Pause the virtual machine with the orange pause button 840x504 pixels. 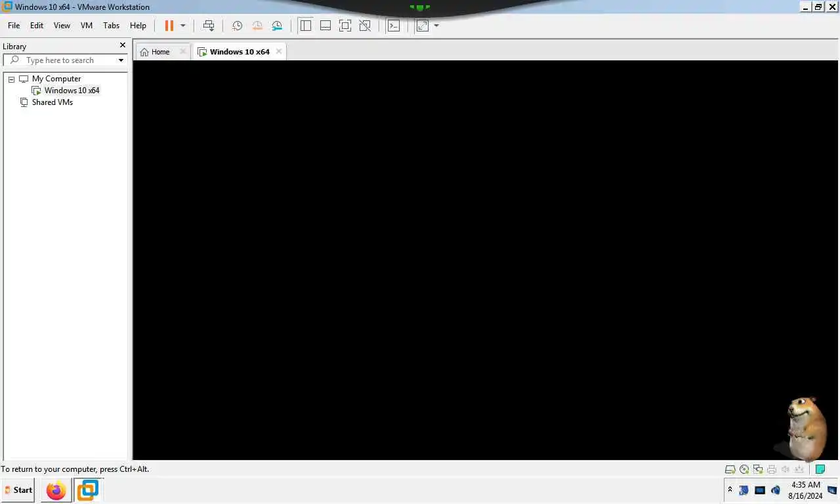pos(169,26)
